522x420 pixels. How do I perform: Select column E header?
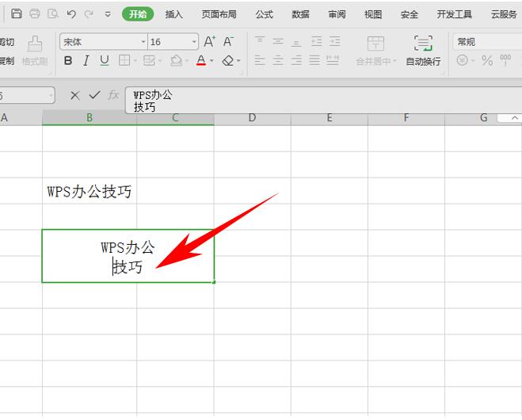[330, 118]
